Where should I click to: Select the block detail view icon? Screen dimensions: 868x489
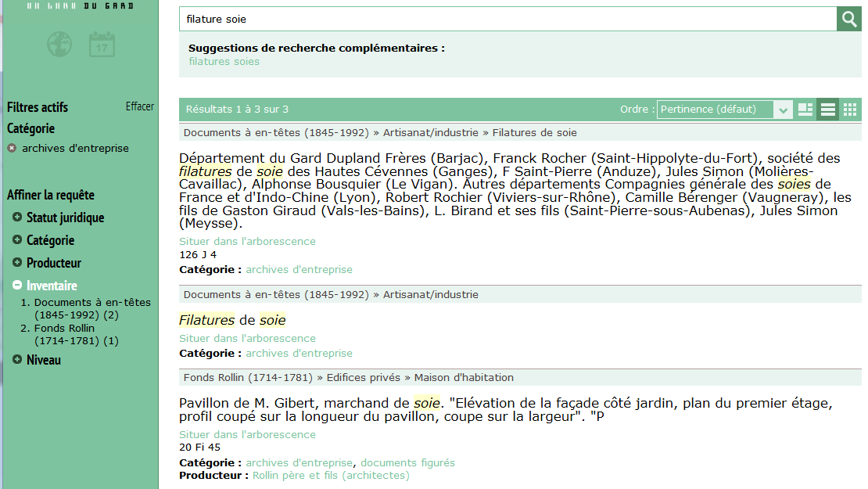pyautogui.click(x=805, y=109)
